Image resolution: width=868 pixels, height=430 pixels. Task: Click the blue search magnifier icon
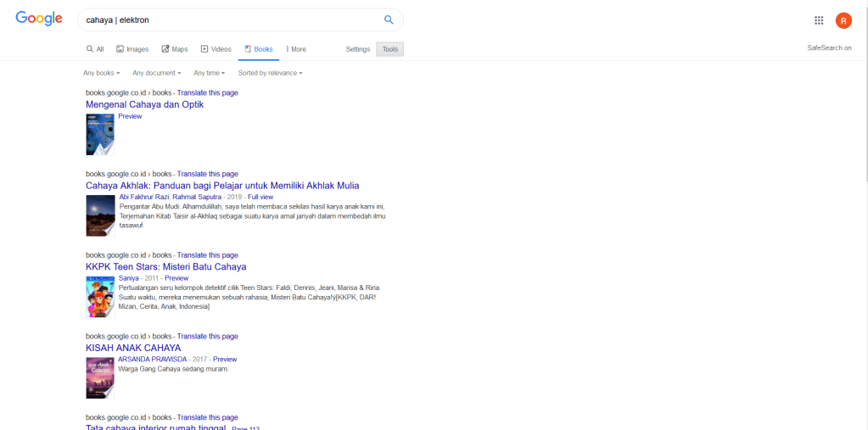389,20
